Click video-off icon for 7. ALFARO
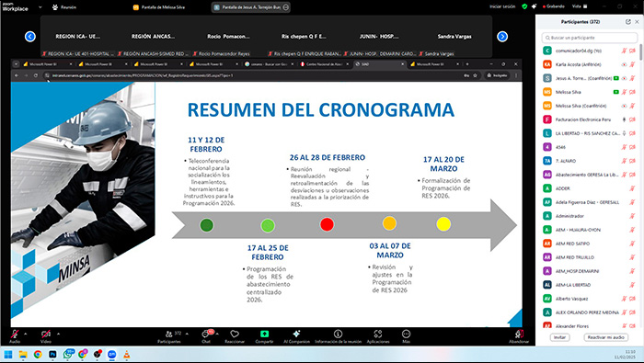Viewport: 644px width, 363px height. tap(633, 161)
